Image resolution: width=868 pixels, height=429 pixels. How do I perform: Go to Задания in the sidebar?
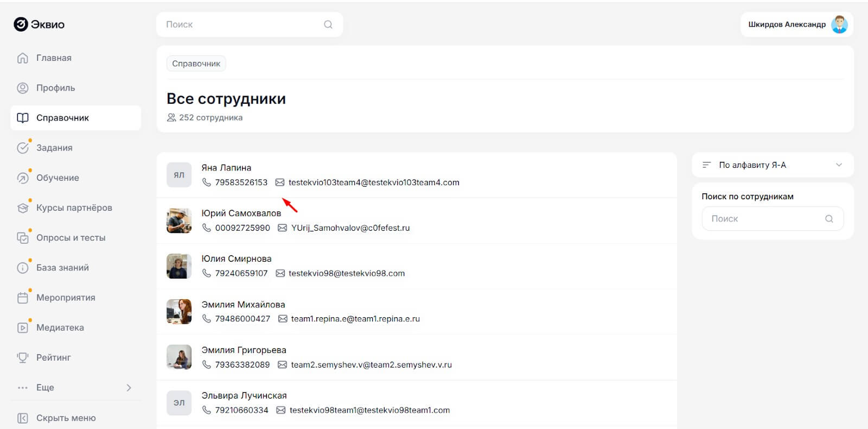point(54,148)
